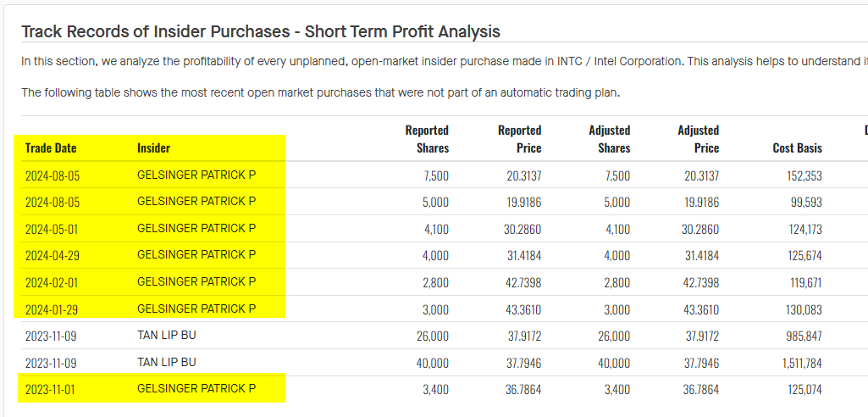Click TAN LIP BU in the 40,000 shares row

pyautogui.click(x=167, y=363)
